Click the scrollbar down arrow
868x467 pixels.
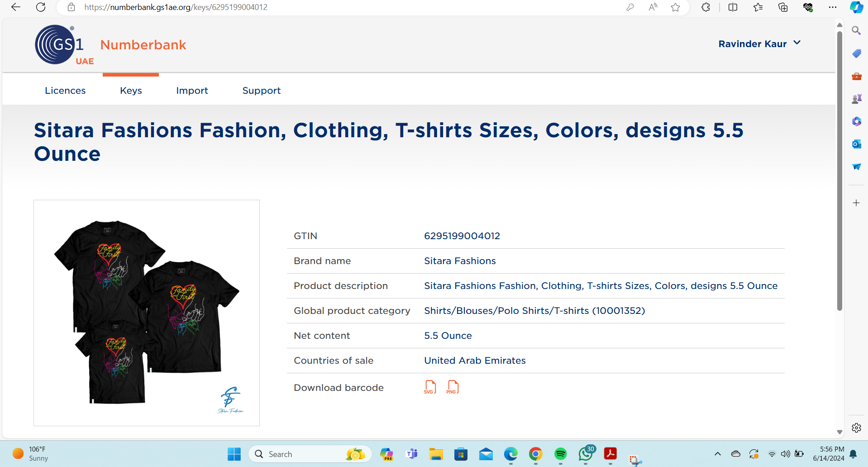coord(839,432)
